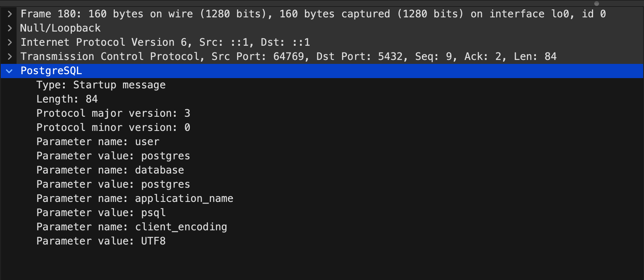Viewport: 644px width, 280px height.
Task: Expand Internet Protocol Version 6 details
Action: click(x=9, y=42)
